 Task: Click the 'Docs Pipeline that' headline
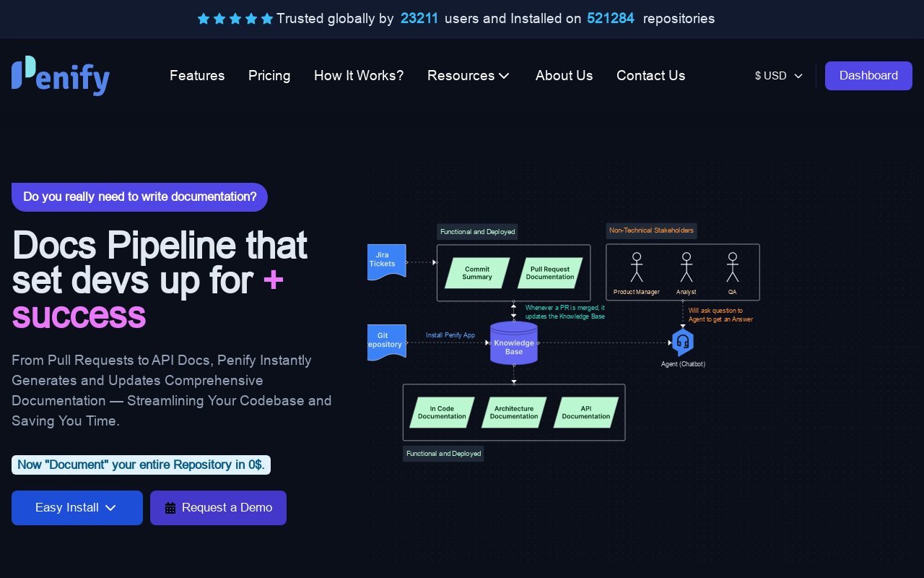click(x=160, y=245)
